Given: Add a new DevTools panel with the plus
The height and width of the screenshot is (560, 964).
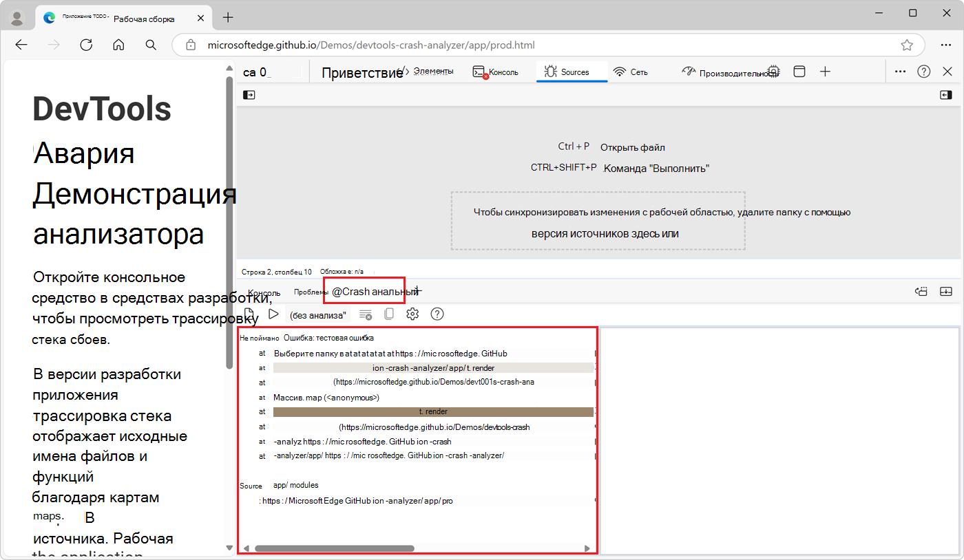Looking at the screenshot, I should pos(825,70).
